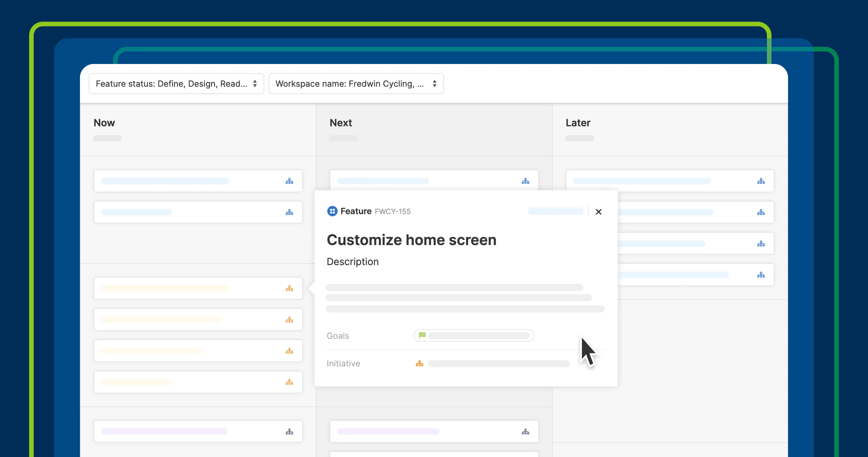This screenshot has height=457, width=868.
Task: Click the Customize home screen title
Action: (411, 240)
